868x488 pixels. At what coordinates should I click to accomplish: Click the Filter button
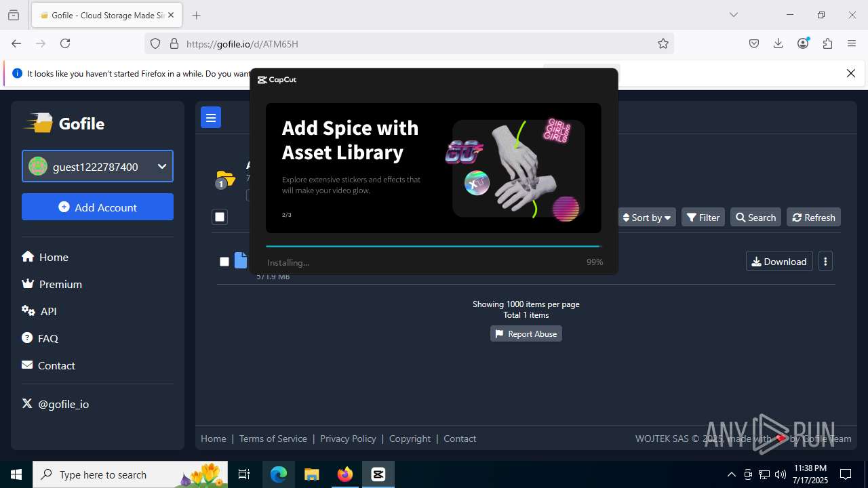(x=703, y=217)
